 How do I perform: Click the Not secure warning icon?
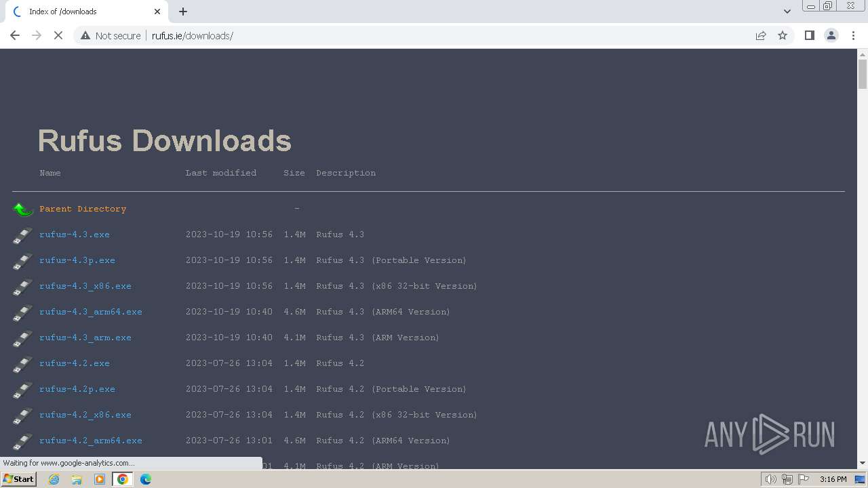[85, 35]
